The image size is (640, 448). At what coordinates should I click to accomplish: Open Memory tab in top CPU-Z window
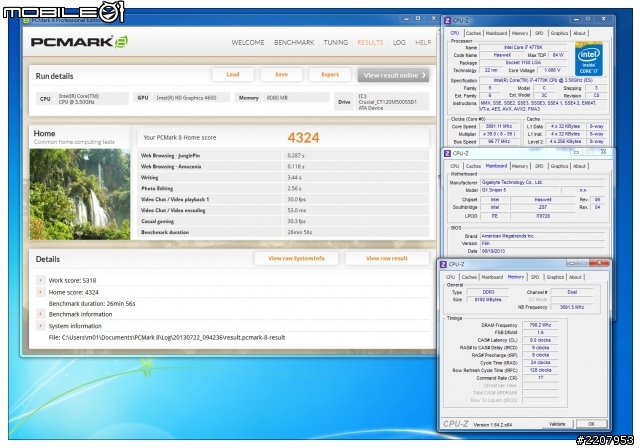520,33
